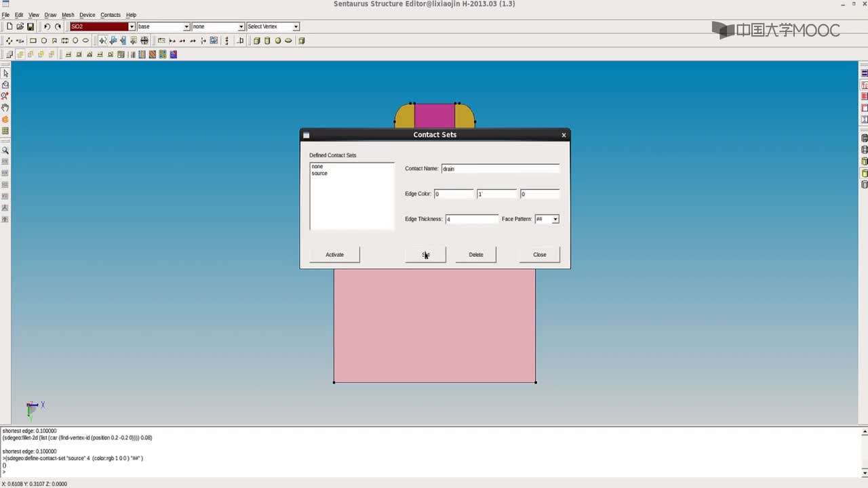The width and height of the screenshot is (868, 488).
Task: Click the green cylinder icon in right sidebar
Action: click(x=865, y=173)
